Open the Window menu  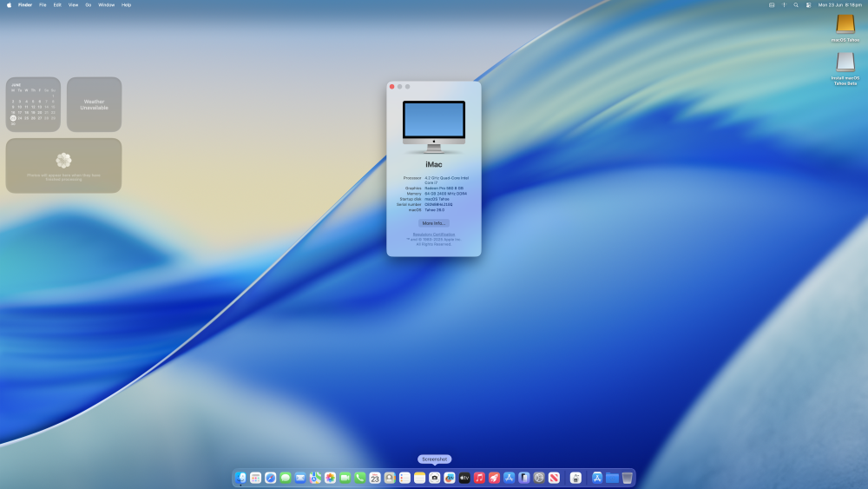106,5
